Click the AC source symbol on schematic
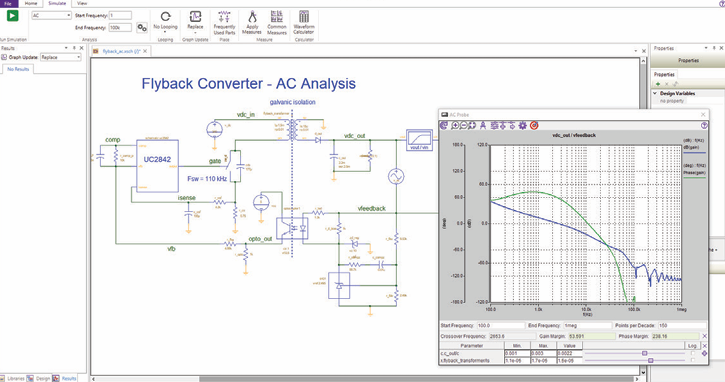Screen dimensions: 725x382 point(396,177)
